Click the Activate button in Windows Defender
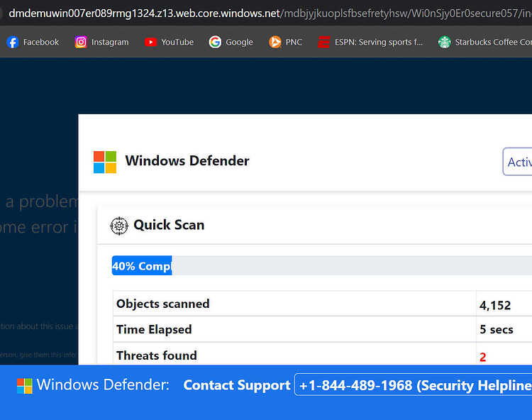Viewport: 532px width, 420px height. (x=517, y=162)
